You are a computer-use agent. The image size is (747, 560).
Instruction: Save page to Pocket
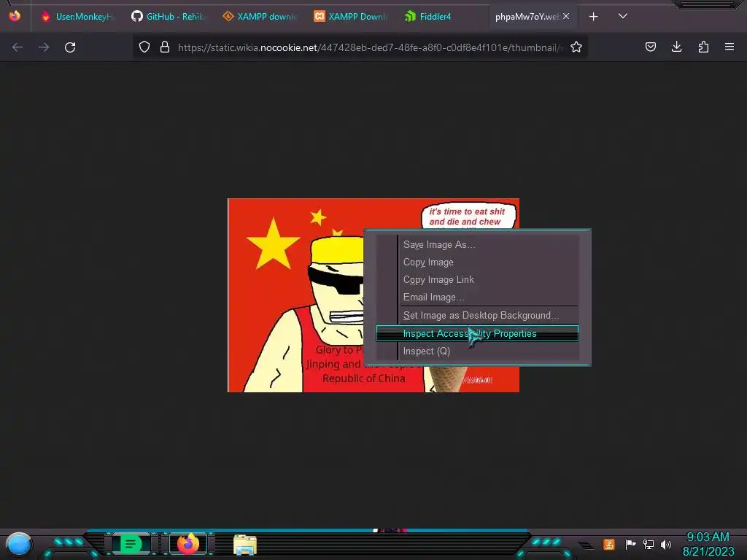(x=650, y=47)
